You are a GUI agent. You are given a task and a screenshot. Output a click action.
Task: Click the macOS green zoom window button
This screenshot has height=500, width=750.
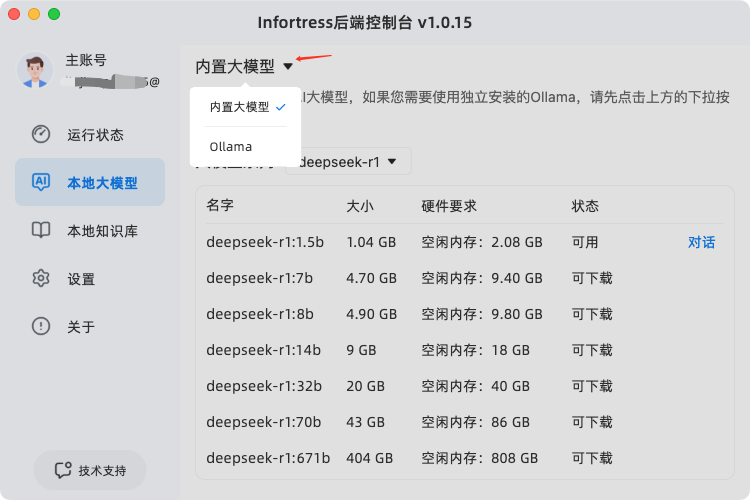tap(54, 14)
